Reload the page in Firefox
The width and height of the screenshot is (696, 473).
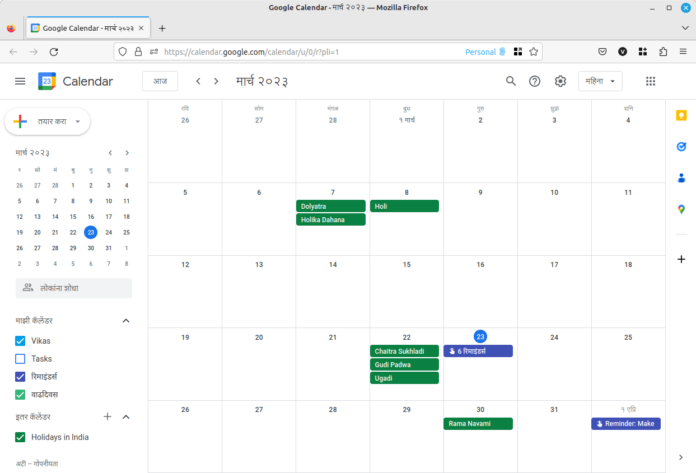54,52
